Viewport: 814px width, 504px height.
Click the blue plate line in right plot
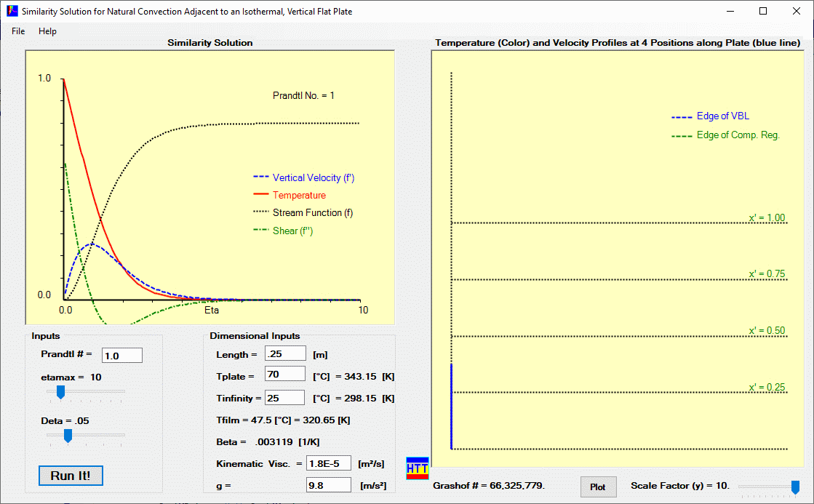[452, 406]
